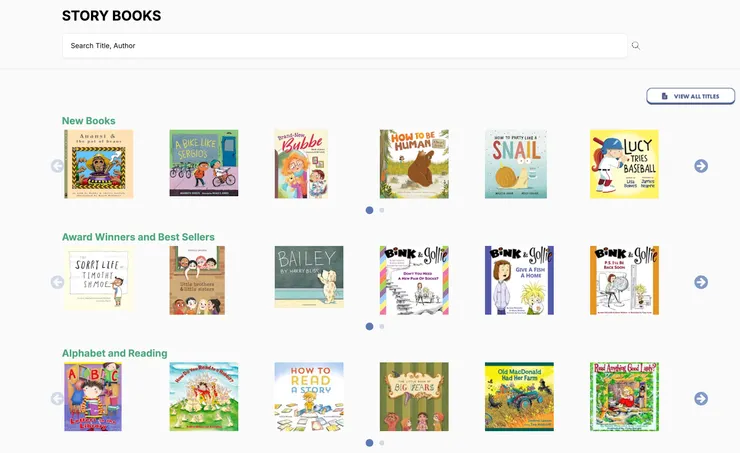Advance Alphabet and Reading carousel right
Screen dimensions: 740x453
[701, 399]
